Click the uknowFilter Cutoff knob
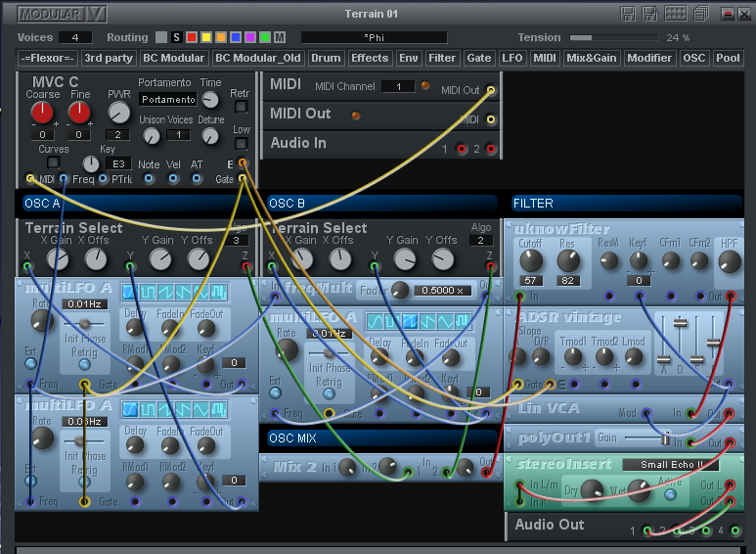The image size is (756, 554). click(531, 260)
